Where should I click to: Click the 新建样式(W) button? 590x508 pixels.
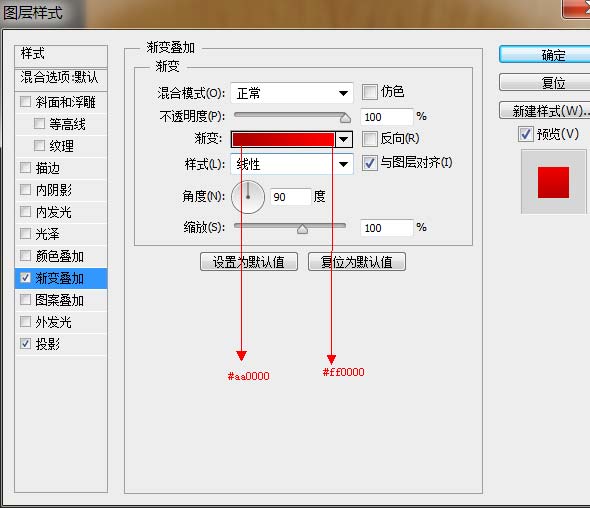pyautogui.click(x=545, y=111)
